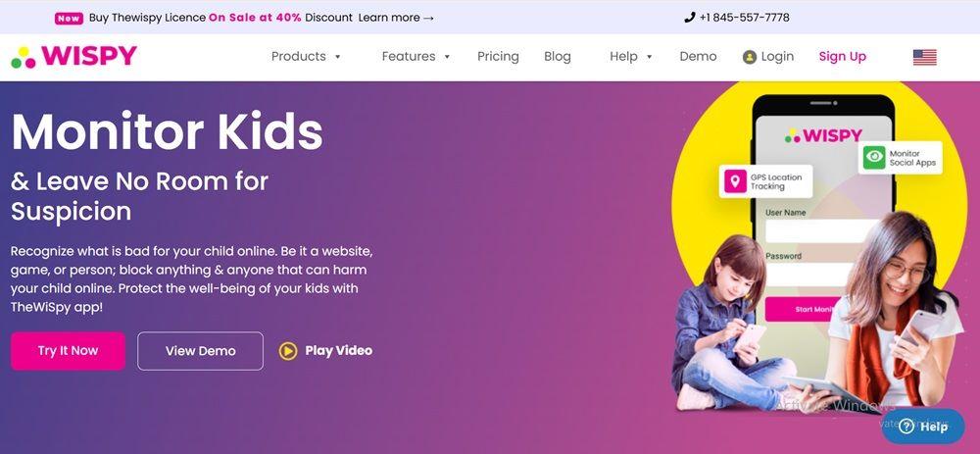
Task: Click the Try It Now button
Action: (x=68, y=351)
